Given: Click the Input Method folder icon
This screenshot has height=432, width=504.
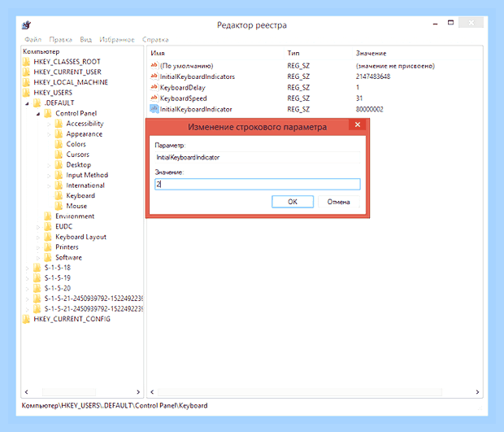Looking at the screenshot, I should coord(59,175).
